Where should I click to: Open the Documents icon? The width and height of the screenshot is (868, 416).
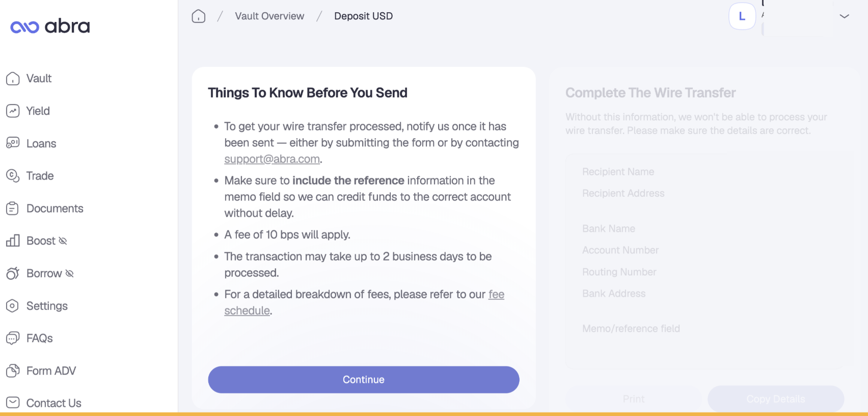13,209
